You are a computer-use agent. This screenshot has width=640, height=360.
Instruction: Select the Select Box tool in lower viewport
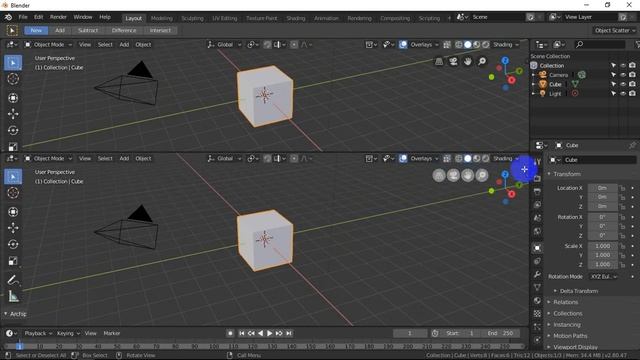13,177
